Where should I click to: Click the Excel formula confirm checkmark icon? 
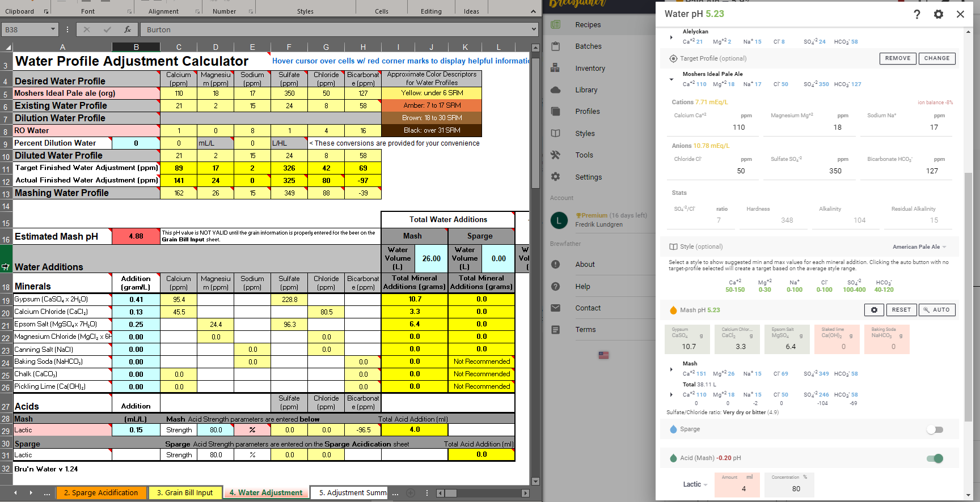[107, 29]
